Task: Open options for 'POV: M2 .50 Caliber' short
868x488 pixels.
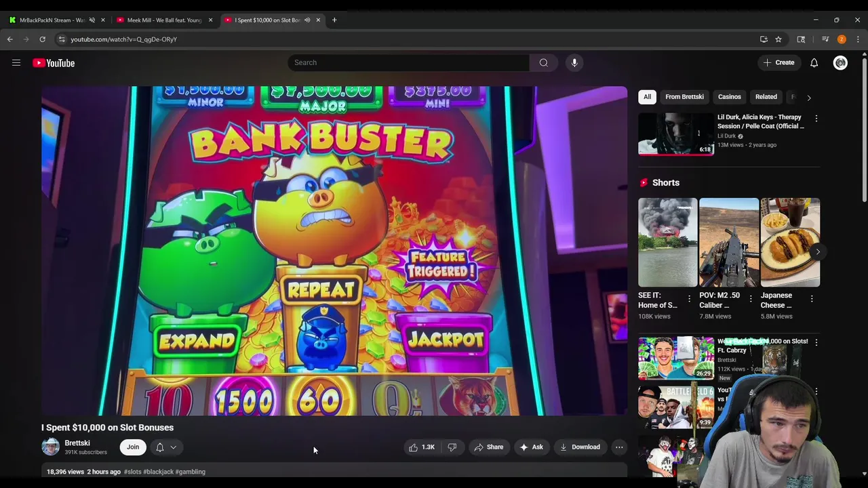Action: [751, 298]
